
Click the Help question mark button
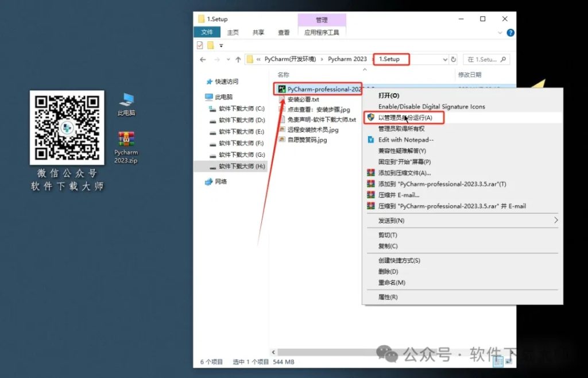click(x=510, y=32)
